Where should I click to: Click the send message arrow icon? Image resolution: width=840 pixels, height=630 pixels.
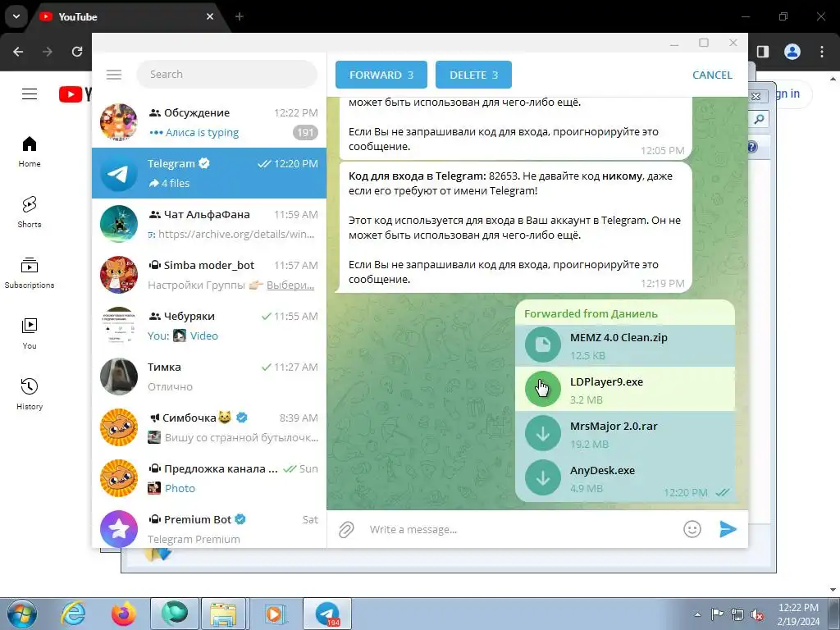coord(728,529)
